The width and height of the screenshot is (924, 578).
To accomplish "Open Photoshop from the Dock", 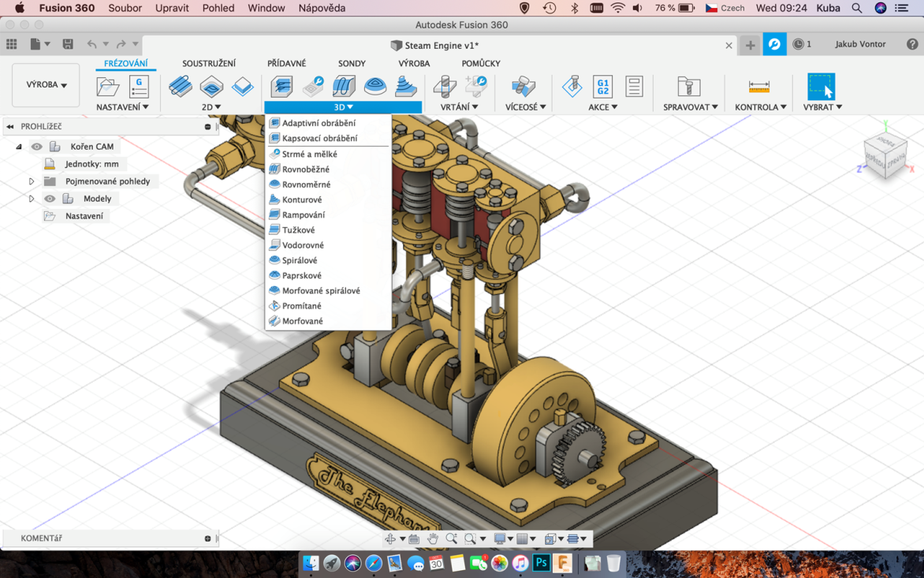I will tap(541, 563).
